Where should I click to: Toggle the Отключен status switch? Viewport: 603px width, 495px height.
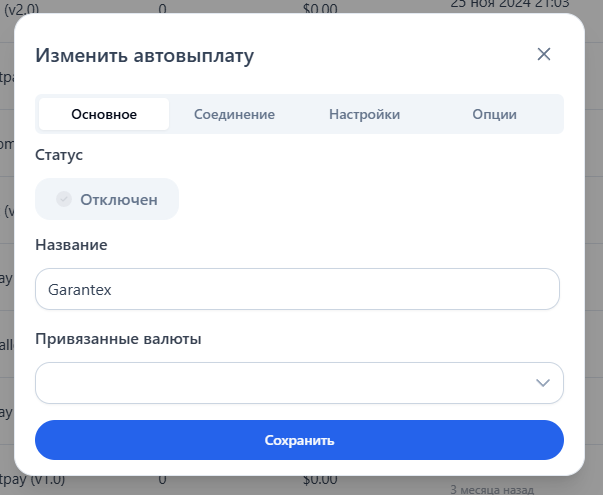(x=107, y=199)
